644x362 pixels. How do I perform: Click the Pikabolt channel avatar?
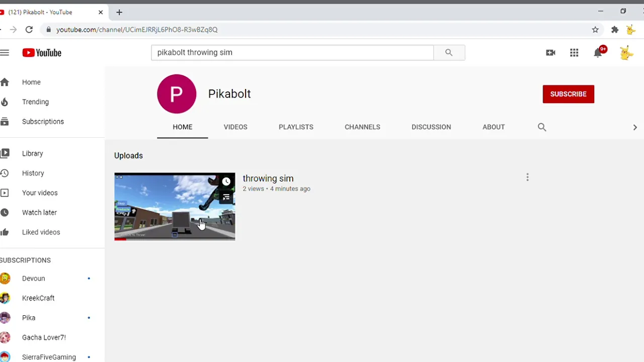[177, 94]
